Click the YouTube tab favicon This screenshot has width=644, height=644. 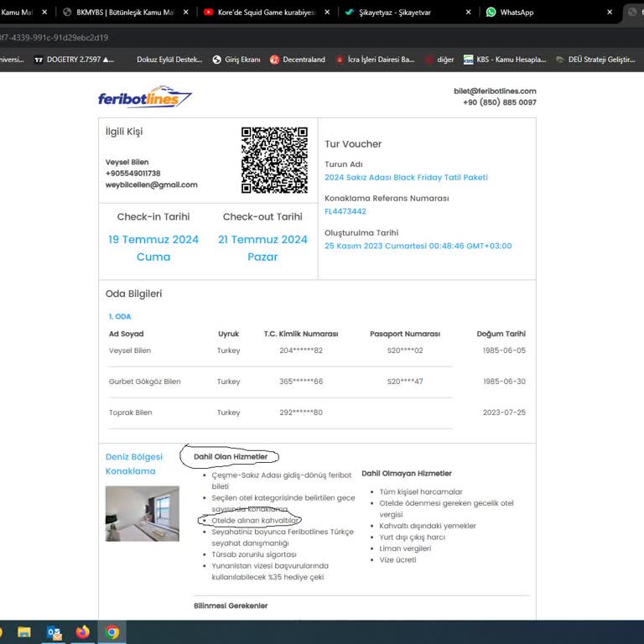pos(208,13)
